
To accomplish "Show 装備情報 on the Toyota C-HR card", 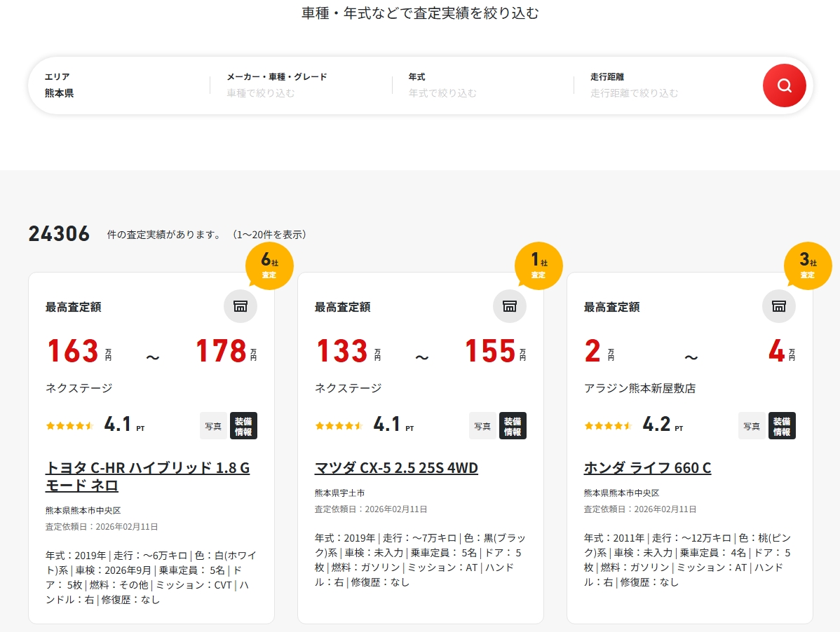I will coord(243,426).
